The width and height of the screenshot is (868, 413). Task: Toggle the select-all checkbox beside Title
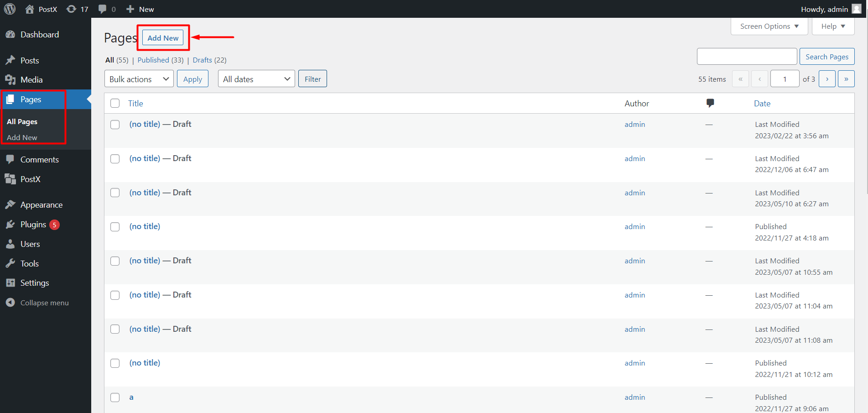(x=115, y=104)
